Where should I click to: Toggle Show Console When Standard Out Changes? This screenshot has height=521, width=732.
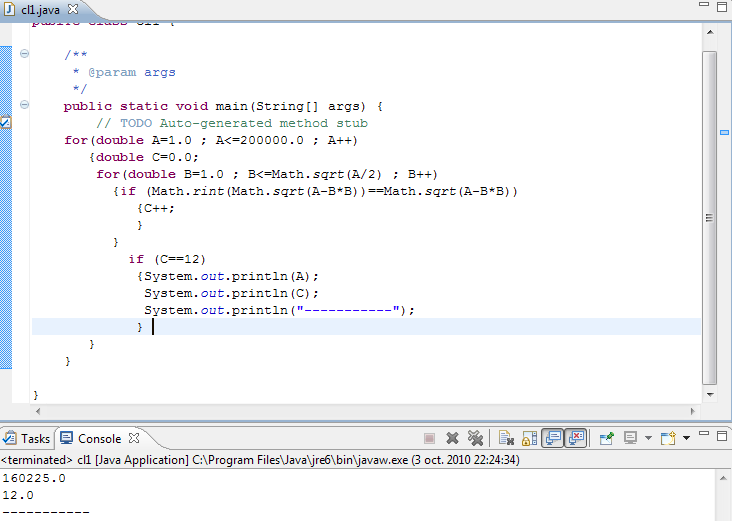click(552, 438)
